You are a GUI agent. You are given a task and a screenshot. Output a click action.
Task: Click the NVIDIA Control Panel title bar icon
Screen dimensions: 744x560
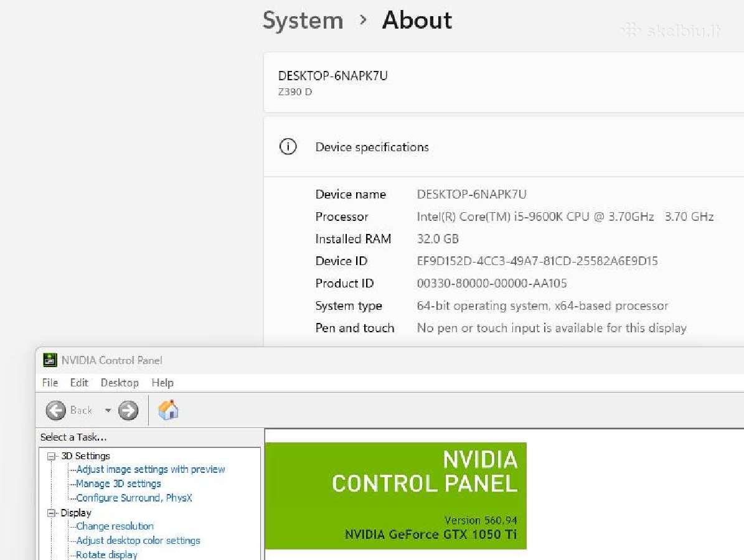(50, 360)
